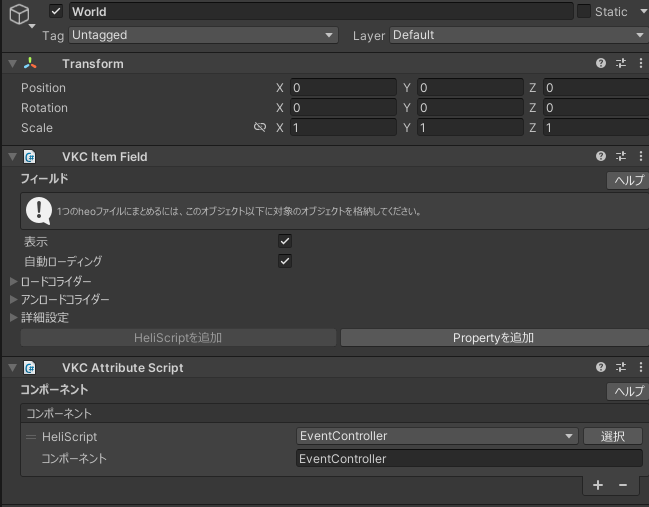Open the Static options dropdown arrow
Screen dimensions: 649x507
coord(643,12)
